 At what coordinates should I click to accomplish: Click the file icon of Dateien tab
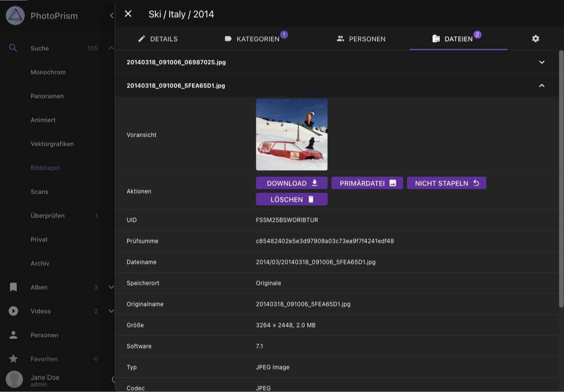click(436, 38)
